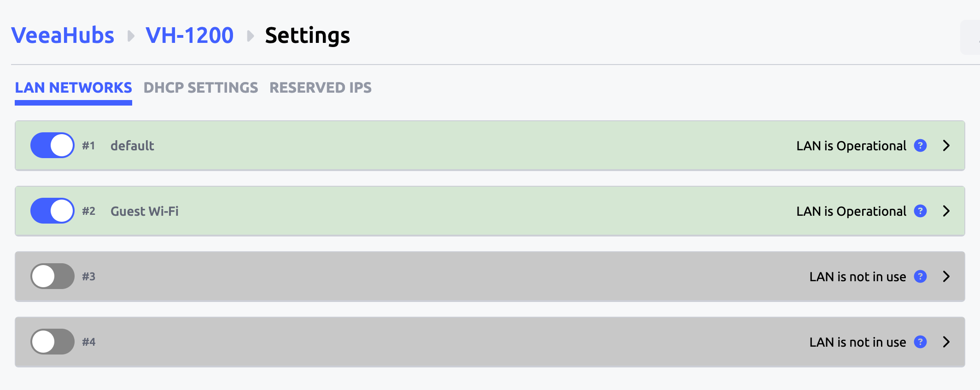
Task: Open the RESERVED IPS tab
Action: (x=320, y=88)
